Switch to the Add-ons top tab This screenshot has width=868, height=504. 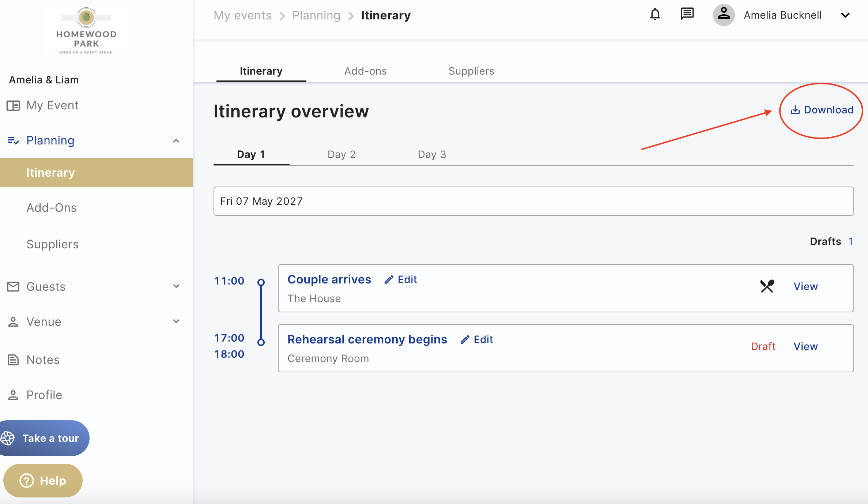365,71
